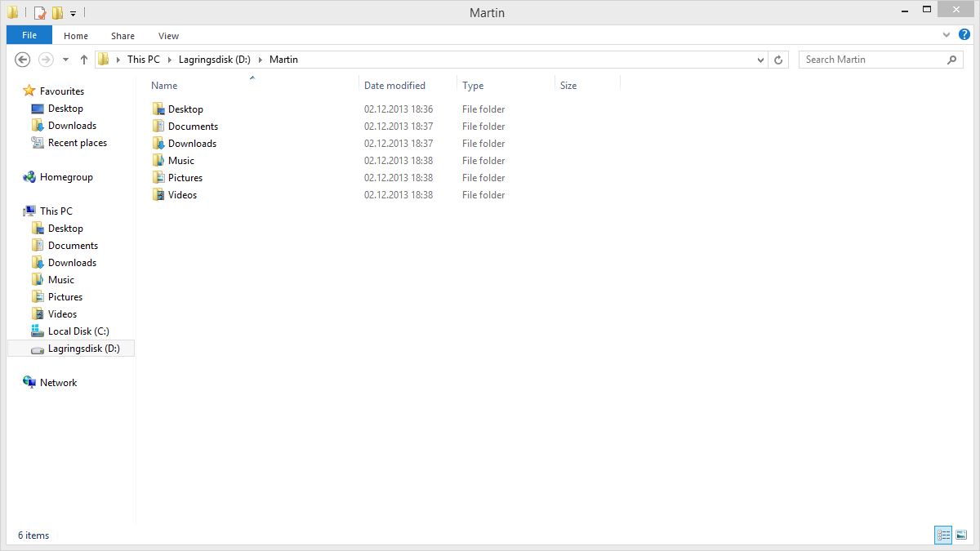
Task: Open the Share ribbon tab
Action: click(123, 36)
